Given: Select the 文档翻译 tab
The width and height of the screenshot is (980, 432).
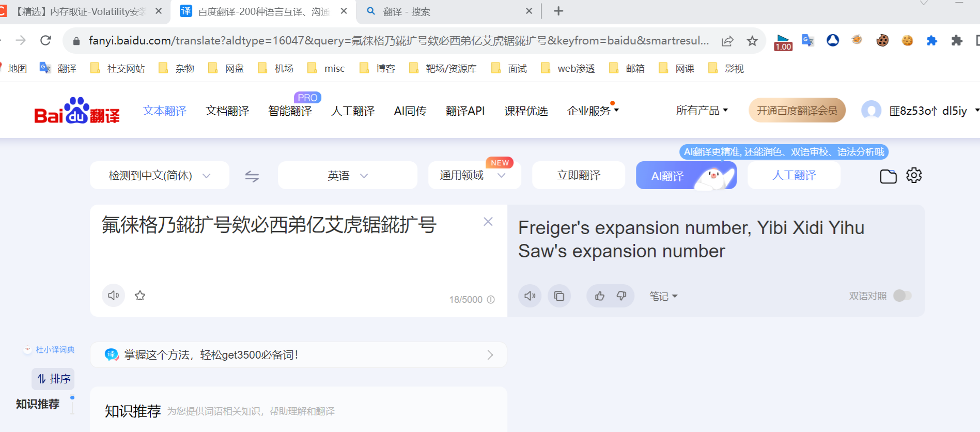Looking at the screenshot, I should click(227, 111).
